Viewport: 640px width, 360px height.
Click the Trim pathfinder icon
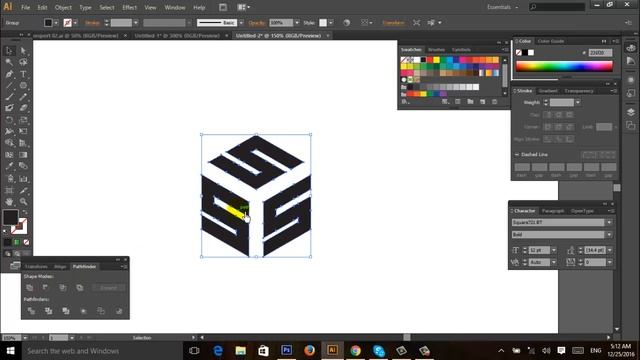pyautogui.click(x=48, y=311)
